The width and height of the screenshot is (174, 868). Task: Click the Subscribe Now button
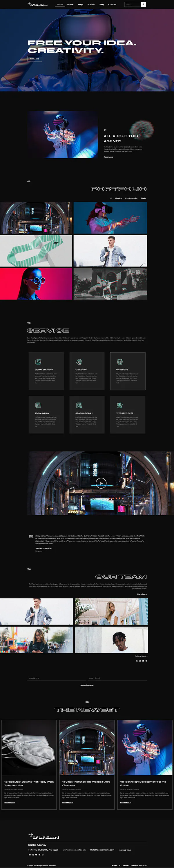click(87, 685)
